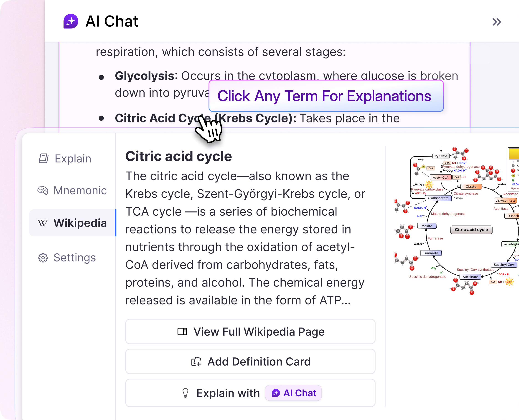Click the Mnemonic brain icon
The image size is (519, 420).
pos(43,191)
